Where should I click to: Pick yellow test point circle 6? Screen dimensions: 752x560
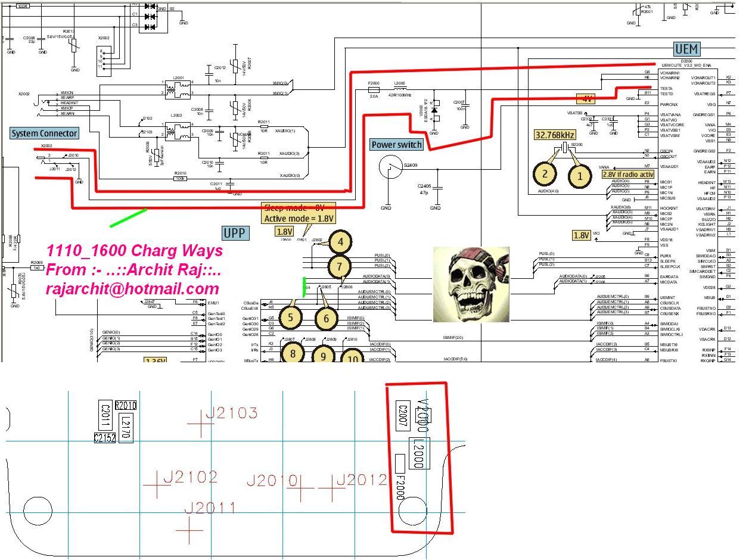pos(326,319)
